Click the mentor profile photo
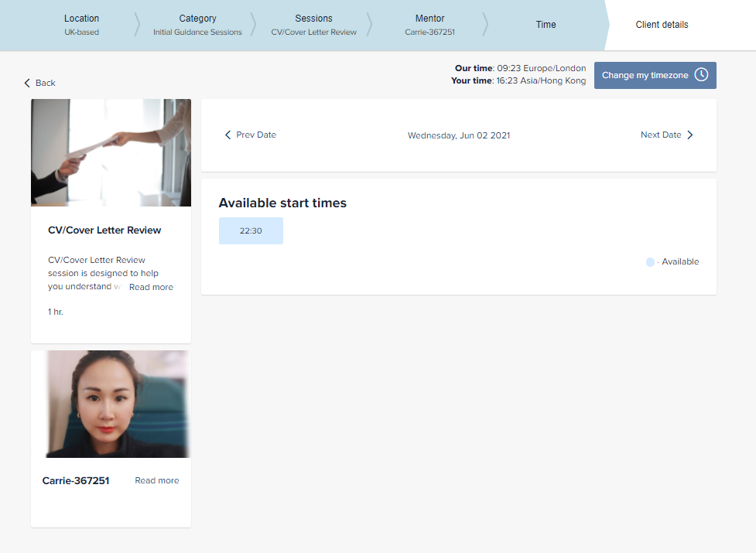 [111, 404]
